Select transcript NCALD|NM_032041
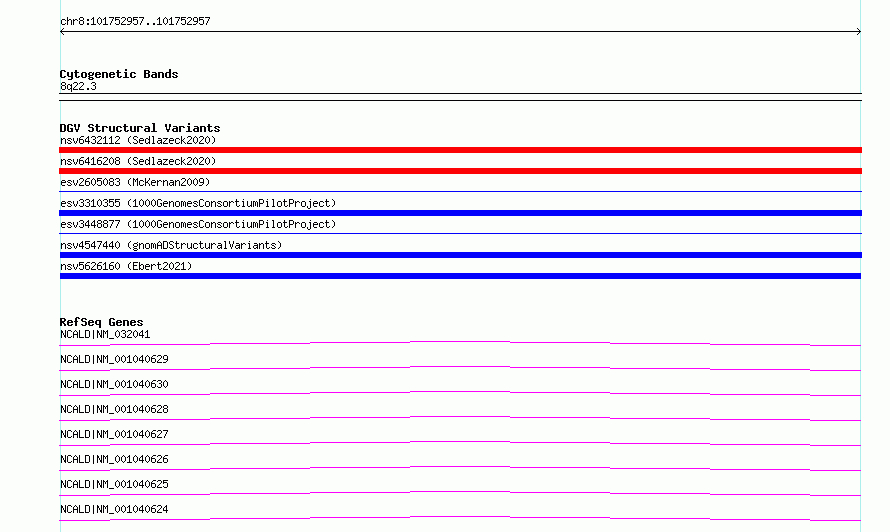 coord(105,334)
